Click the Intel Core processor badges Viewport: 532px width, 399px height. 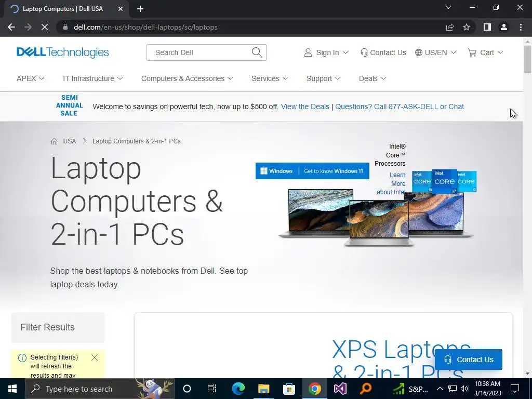(444, 181)
